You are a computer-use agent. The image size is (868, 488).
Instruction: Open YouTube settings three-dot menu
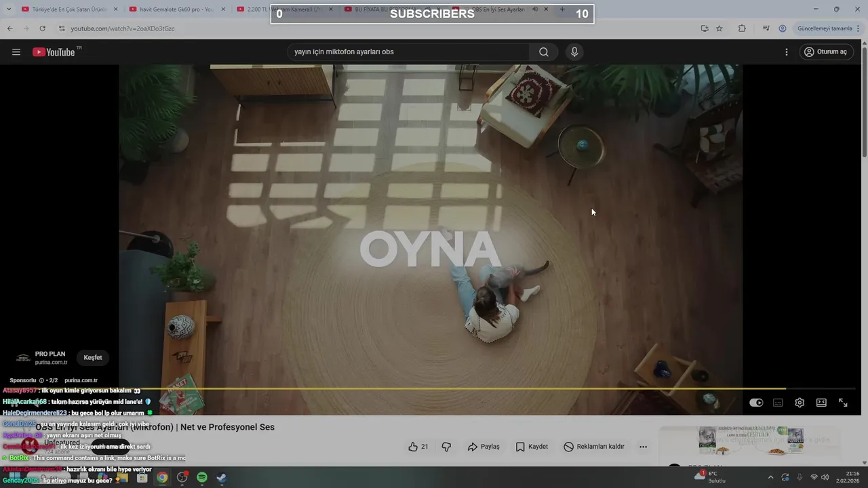point(787,52)
